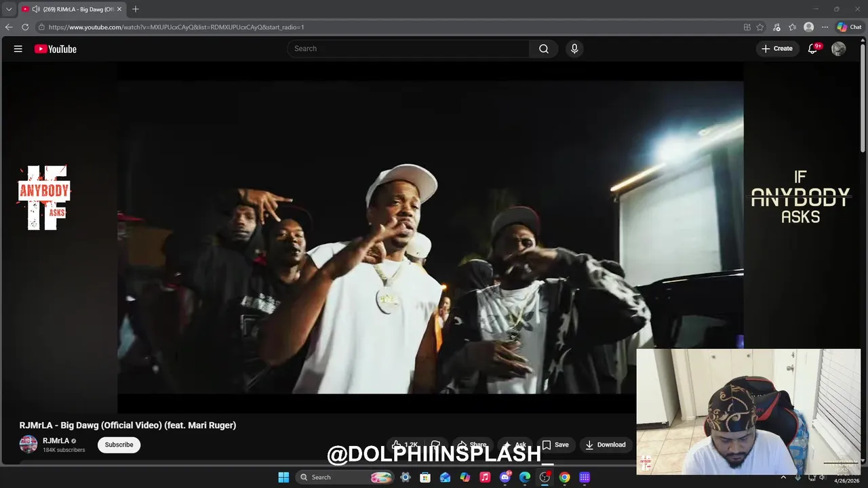Open the browser settings ellipsis menu
Screen dimensions: 868x488
point(825,27)
